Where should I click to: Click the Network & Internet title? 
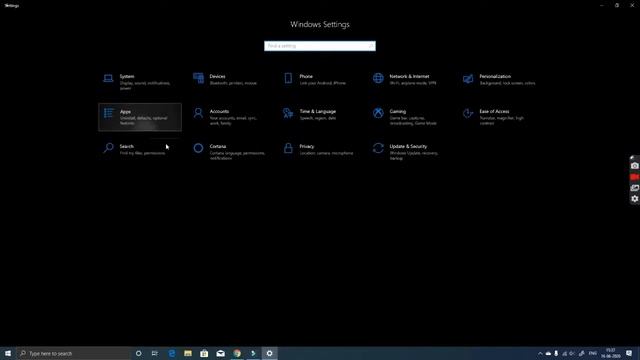pos(409,76)
